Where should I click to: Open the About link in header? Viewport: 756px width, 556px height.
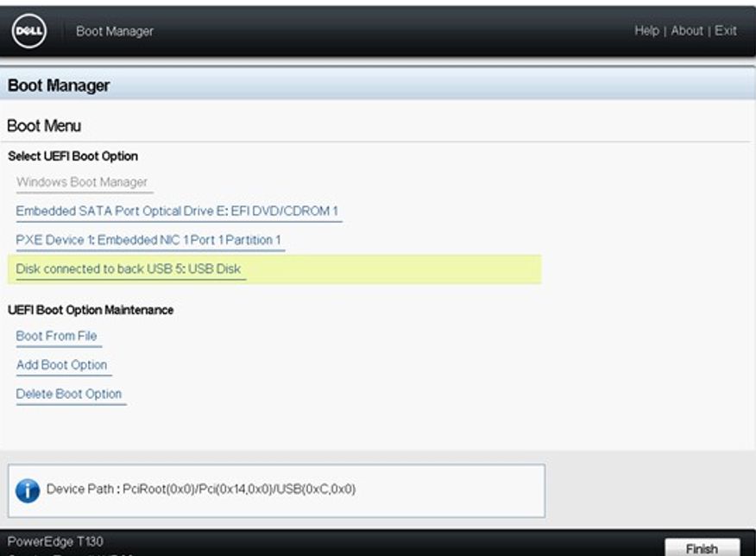point(687,30)
